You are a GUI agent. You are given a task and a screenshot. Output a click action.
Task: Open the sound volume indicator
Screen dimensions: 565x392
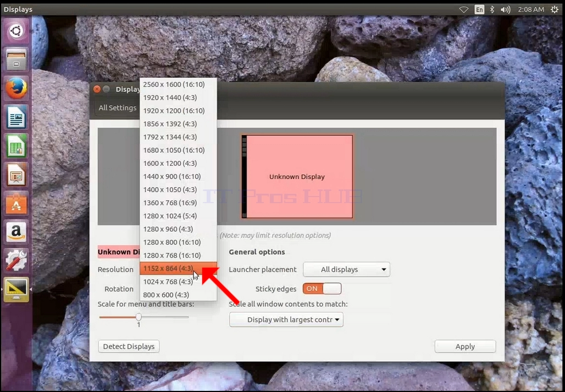pos(506,9)
